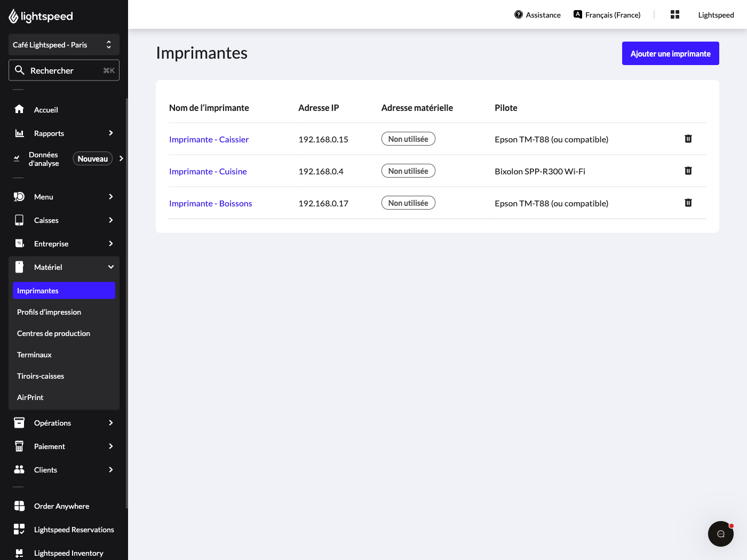Expand the Entreprise section chevron
Image resolution: width=747 pixels, height=560 pixels.
(111, 244)
